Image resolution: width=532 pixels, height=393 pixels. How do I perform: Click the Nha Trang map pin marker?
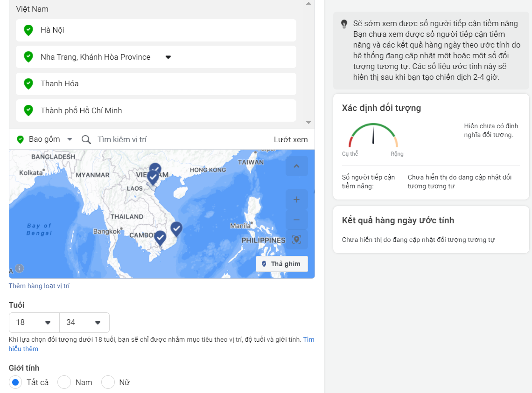(176, 229)
